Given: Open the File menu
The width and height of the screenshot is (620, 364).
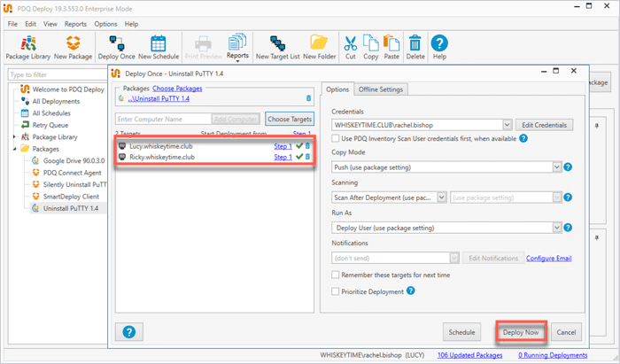Looking at the screenshot, I should click(x=12, y=24).
